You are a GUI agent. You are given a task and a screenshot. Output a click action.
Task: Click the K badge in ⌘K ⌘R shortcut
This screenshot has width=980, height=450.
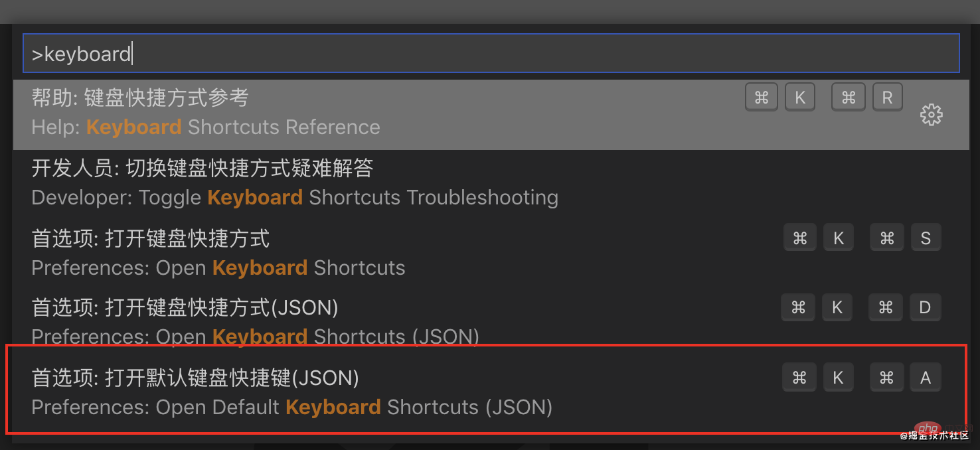pyautogui.click(x=800, y=98)
